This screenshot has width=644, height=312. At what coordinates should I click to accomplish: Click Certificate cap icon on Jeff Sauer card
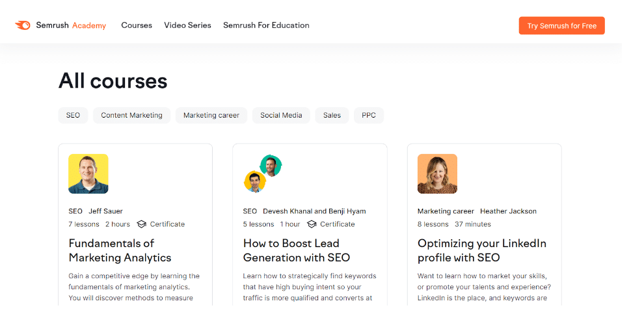tap(141, 224)
